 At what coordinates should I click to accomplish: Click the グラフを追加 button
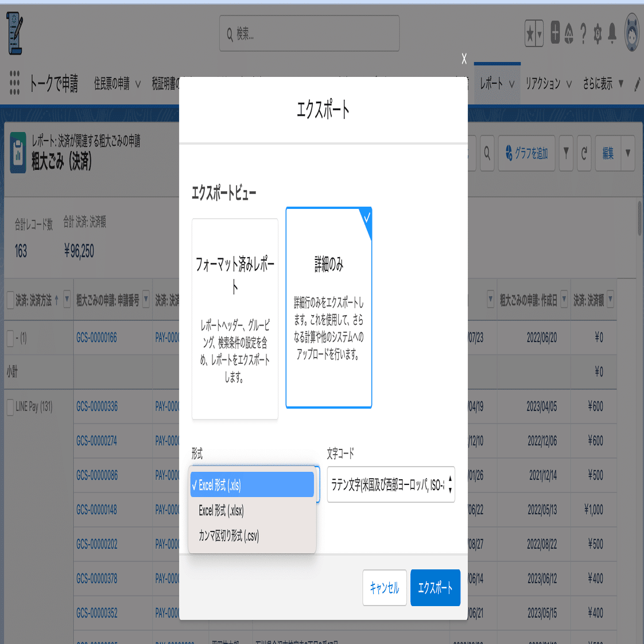526,153
